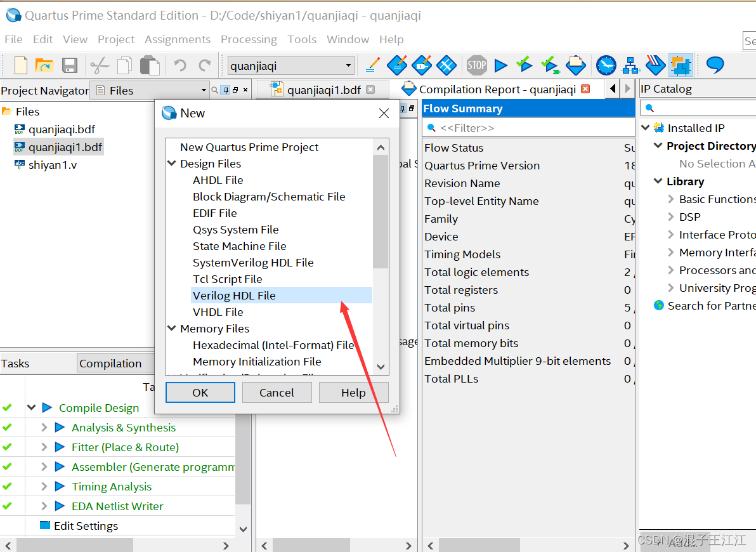Image resolution: width=756 pixels, height=552 pixels.
Task: Click the Paste clipboard icon
Action: pyautogui.click(x=150, y=65)
